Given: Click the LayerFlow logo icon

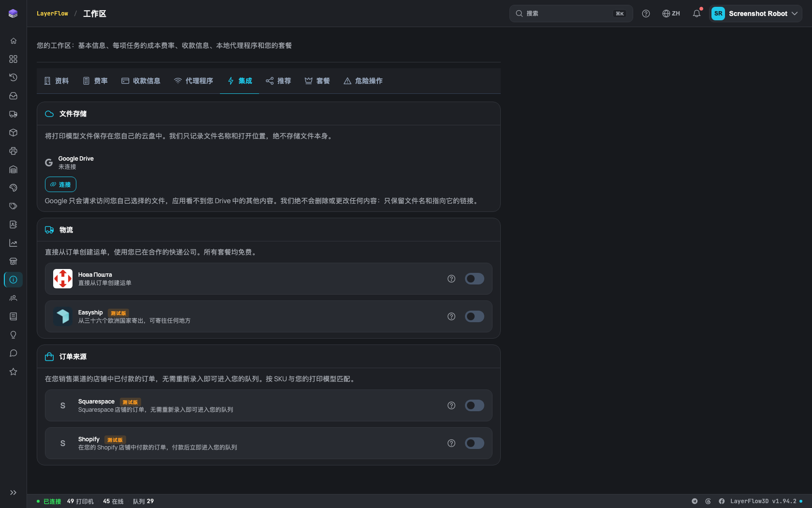Looking at the screenshot, I should pos(13,14).
